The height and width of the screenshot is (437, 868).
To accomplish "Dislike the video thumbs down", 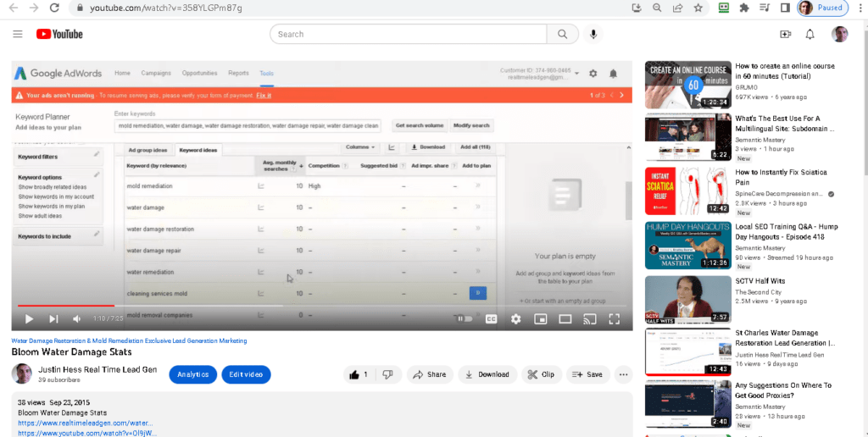I will pos(387,374).
